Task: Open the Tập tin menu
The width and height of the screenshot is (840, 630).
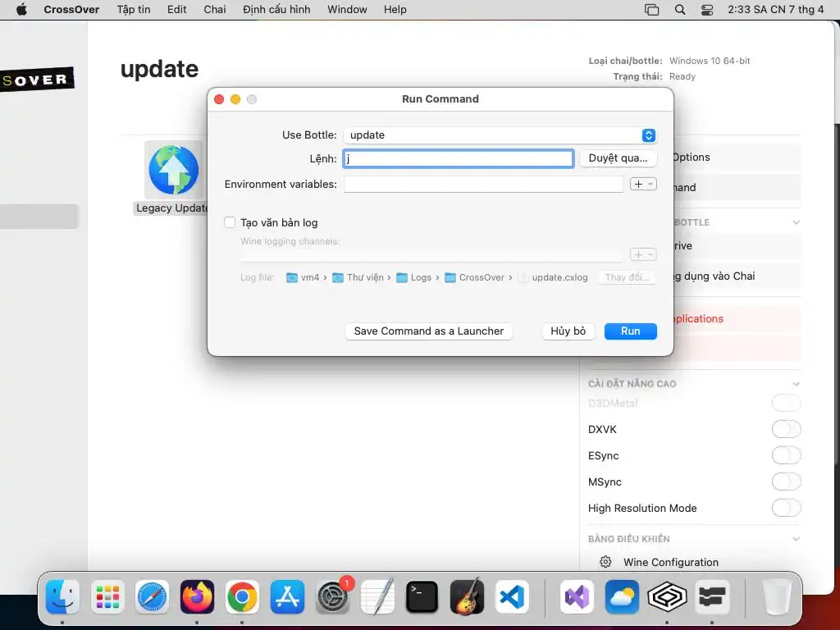Action: (134, 10)
